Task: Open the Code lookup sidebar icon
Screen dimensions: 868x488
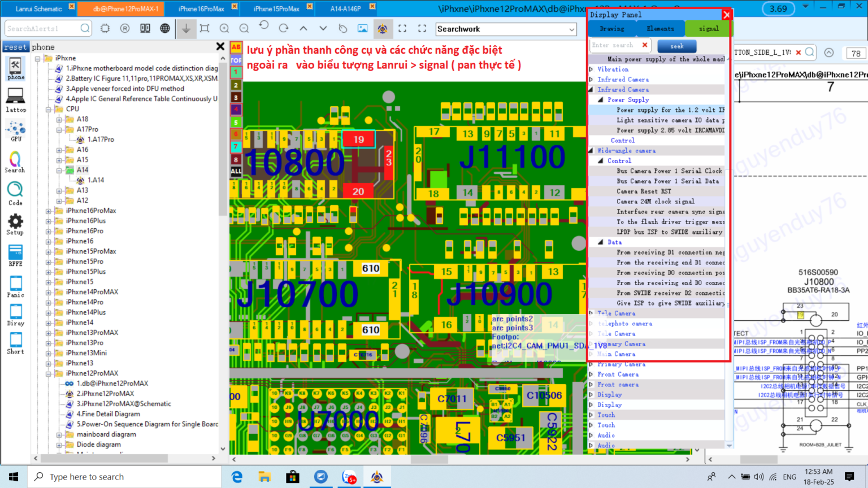Action: click(15, 193)
